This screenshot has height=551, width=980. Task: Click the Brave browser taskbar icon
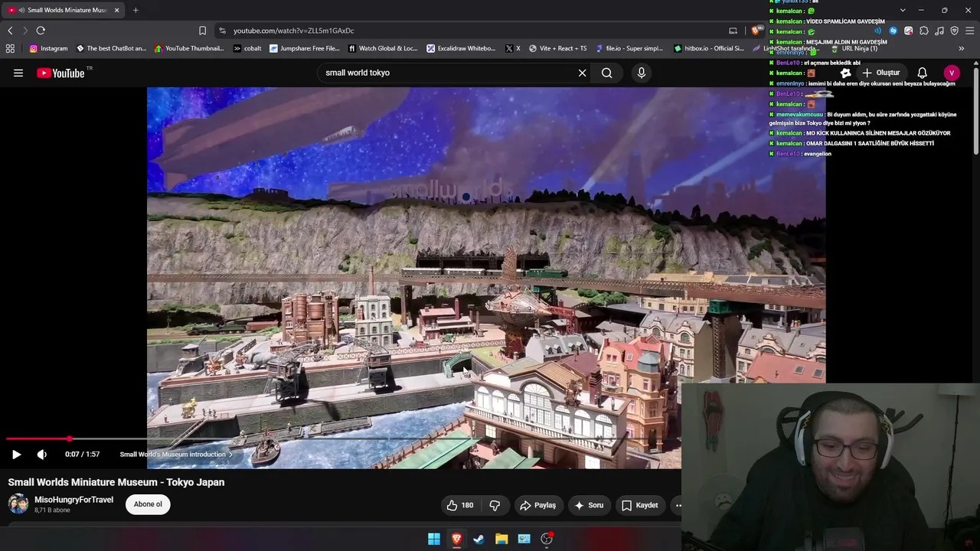click(456, 539)
